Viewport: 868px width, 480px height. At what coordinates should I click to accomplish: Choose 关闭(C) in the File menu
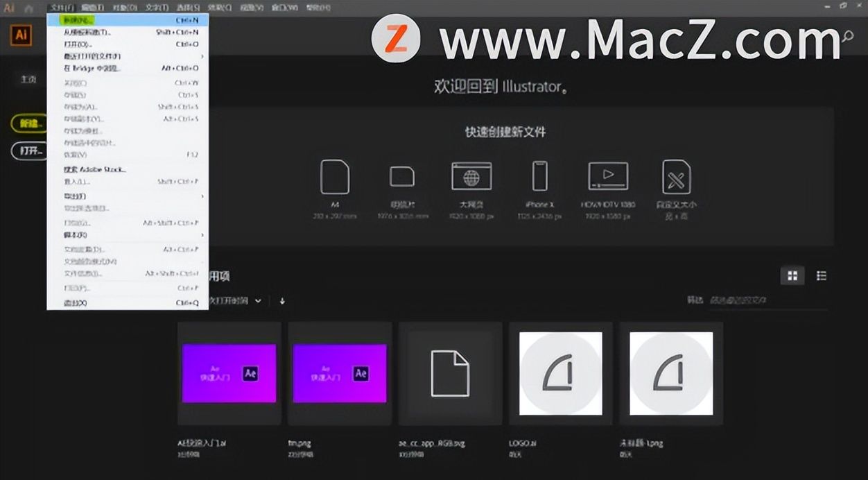click(x=128, y=83)
